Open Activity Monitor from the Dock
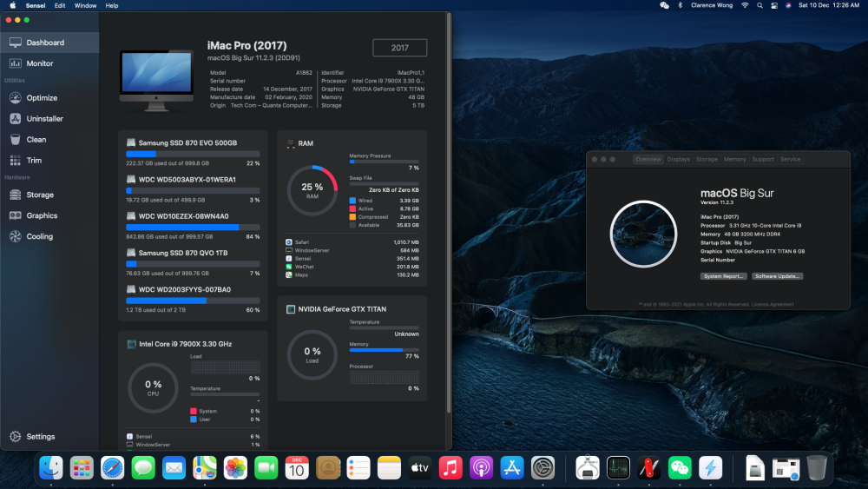The height and width of the screenshot is (489, 868). [x=618, y=468]
